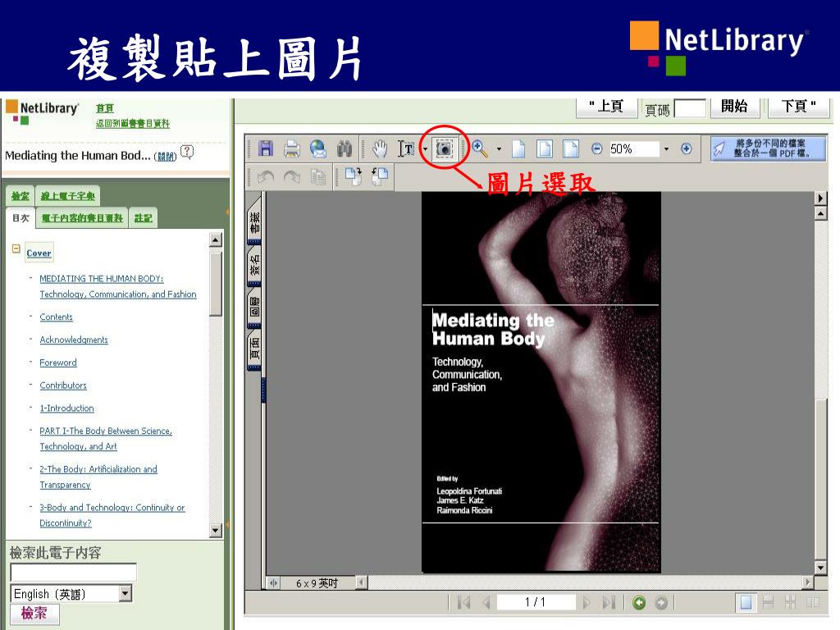The image size is (840, 630).
Task: Click the Copy icon in second toolbar row
Action: 318,176
